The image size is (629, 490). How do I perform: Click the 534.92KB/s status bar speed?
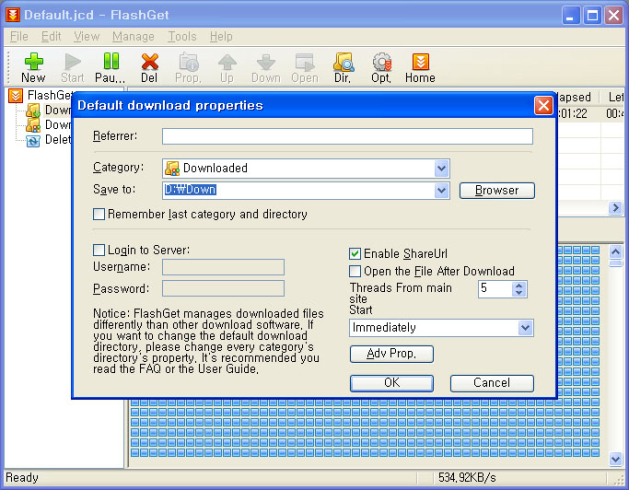(x=467, y=478)
